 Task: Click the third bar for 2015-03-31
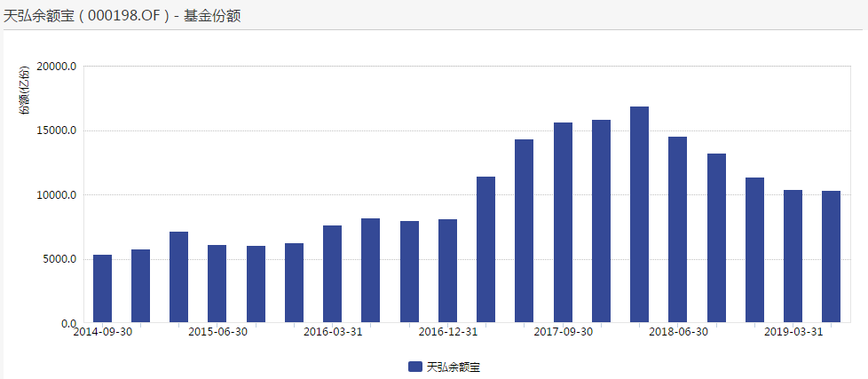click(x=178, y=277)
